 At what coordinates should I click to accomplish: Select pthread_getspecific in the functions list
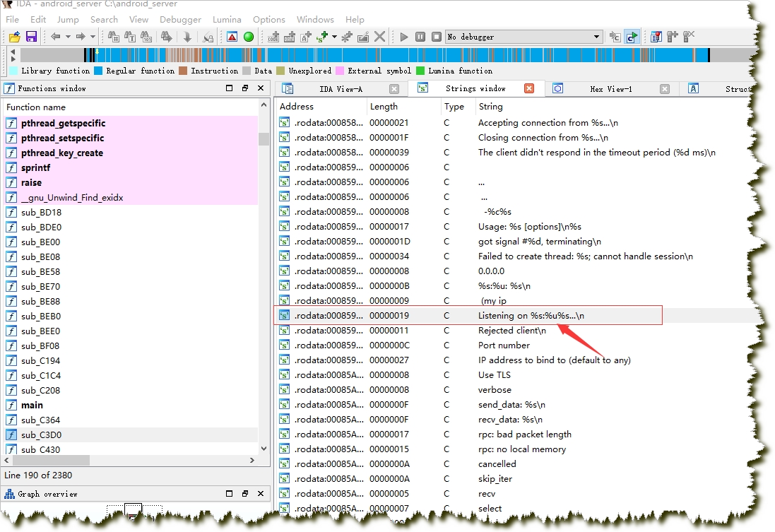(131, 123)
